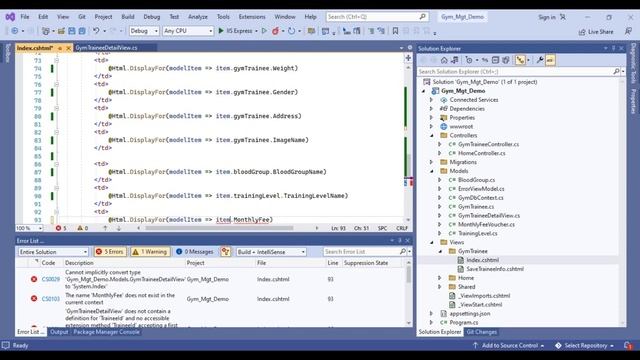The width and height of the screenshot is (640, 360).
Task: Switch to GymTraineeDetailView.cs tab
Action: click(107, 48)
